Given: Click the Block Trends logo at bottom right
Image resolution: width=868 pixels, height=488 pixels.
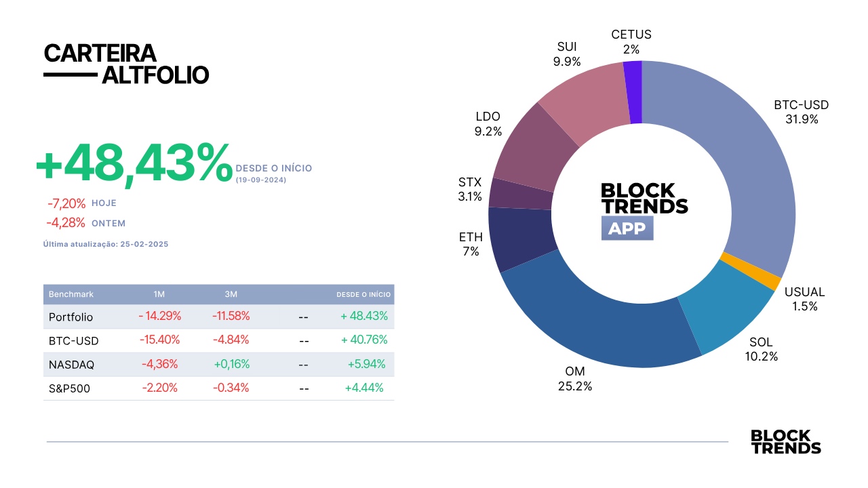Looking at the screenshot, I should pos(786,442).
